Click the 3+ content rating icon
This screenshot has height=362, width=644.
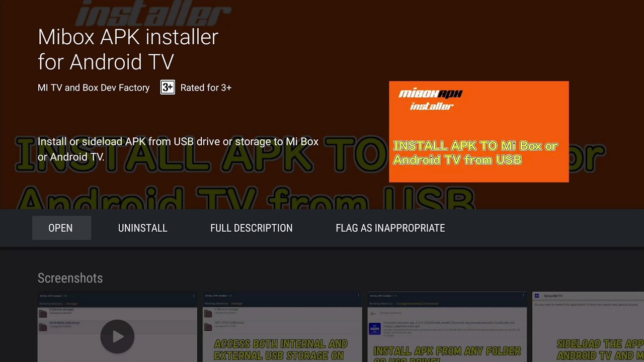(168, 87)
